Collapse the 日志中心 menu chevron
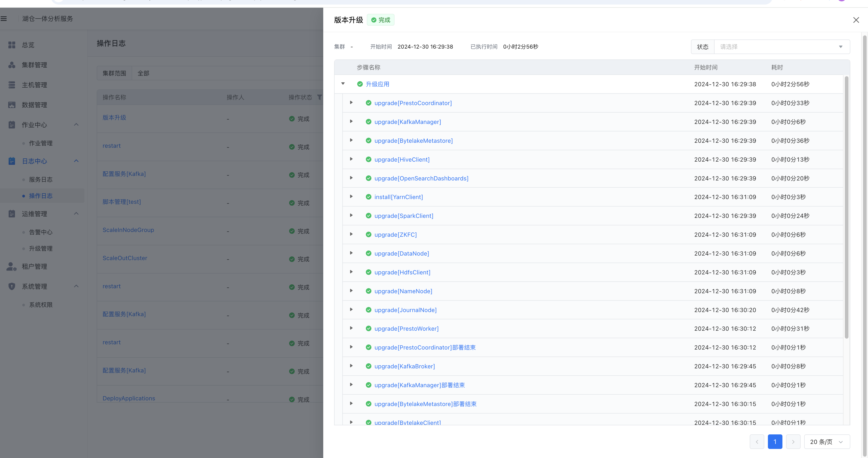Viewport: 868px width, 458px height. point(76,161)
